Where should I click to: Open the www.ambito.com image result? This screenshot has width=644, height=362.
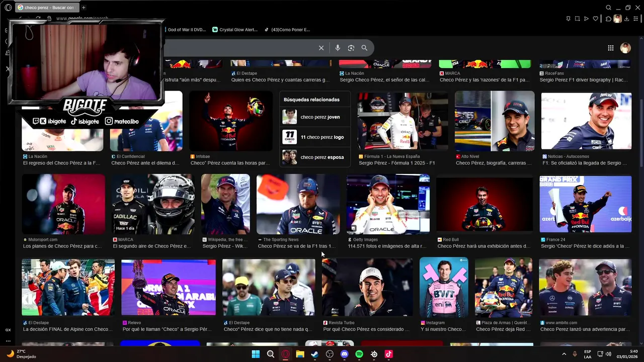(585, 288)
